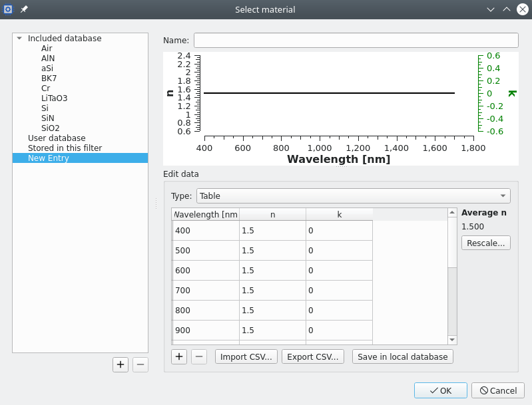
Task: Confirm with the OK button
Action: point(440,390)
